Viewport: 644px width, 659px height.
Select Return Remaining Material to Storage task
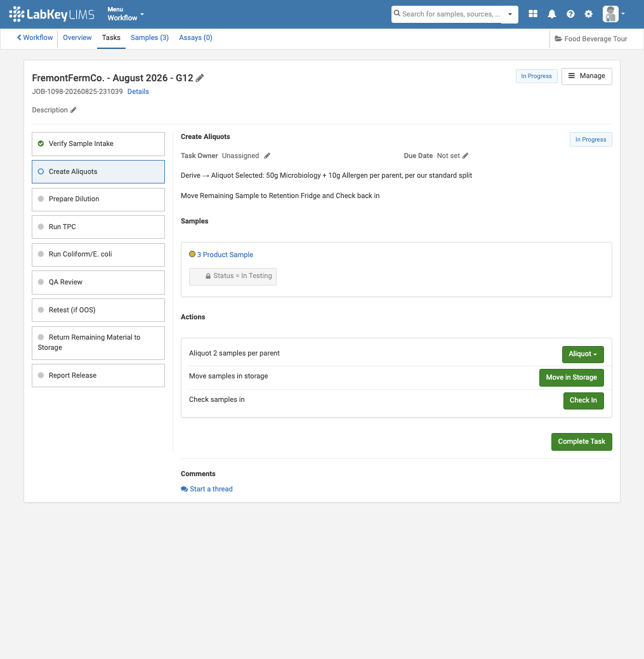click(x=98, y=343)
